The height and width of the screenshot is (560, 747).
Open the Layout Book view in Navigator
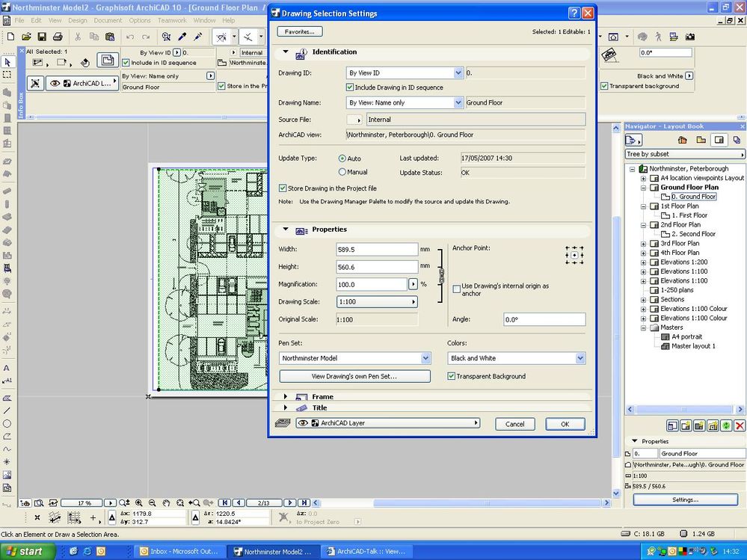(x=719, y=140)
